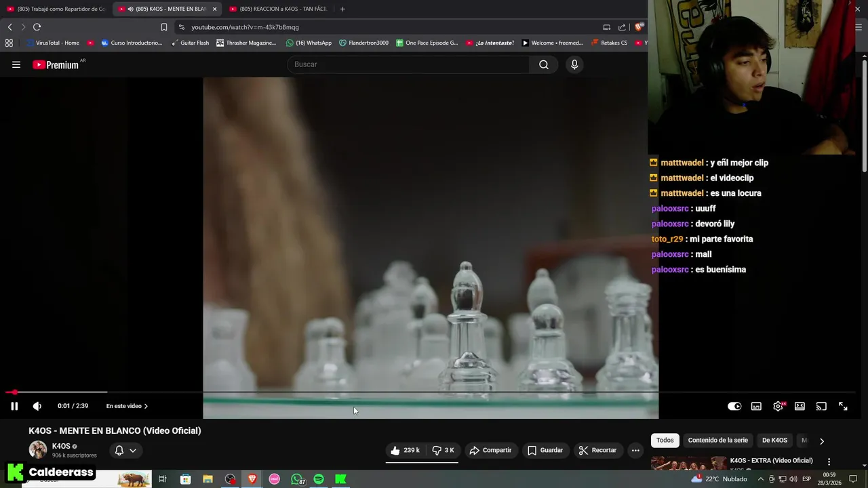Open the 22°C Nublado weather widget
868x488 pixels.
tap(719, 479)
